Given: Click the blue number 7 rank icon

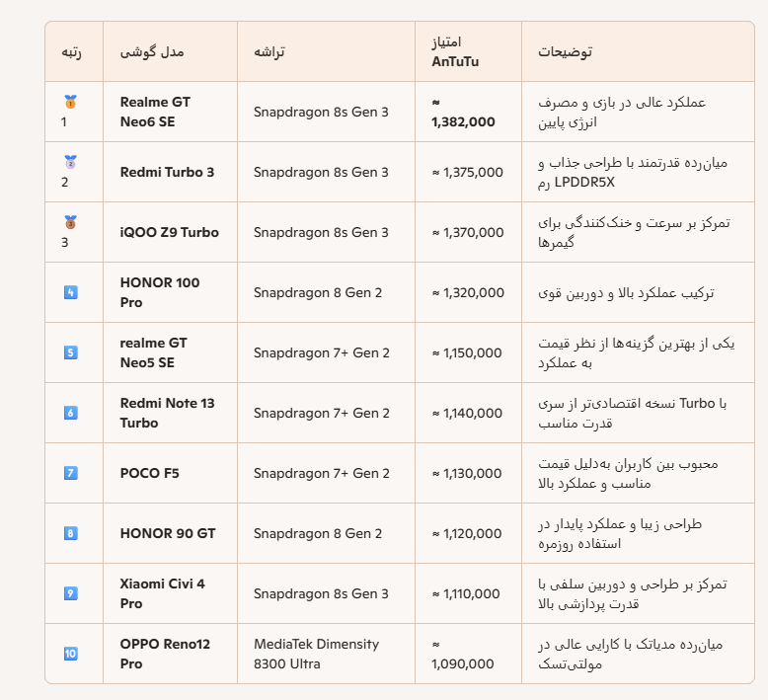Looking at the screenshot, I should click(70, 473).
